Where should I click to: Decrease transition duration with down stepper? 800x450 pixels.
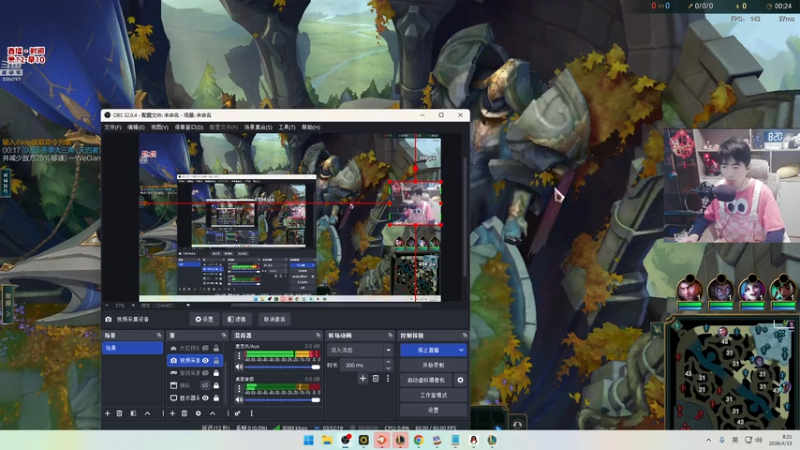[x=388, y=368]
